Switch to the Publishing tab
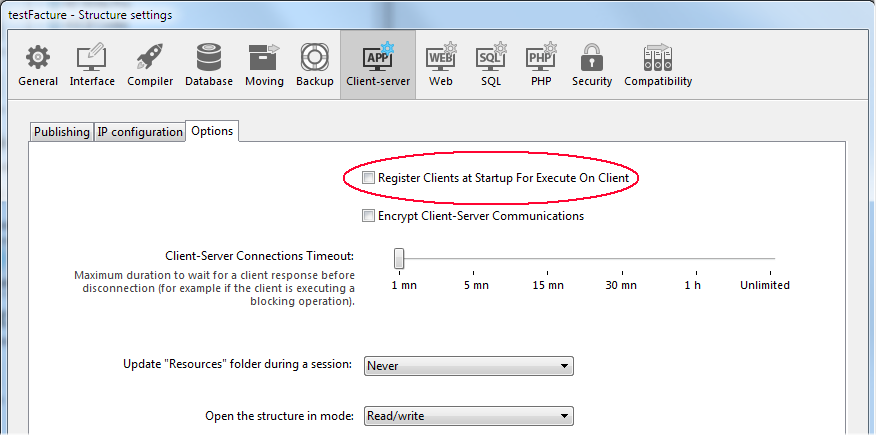This screenshot has width=876, height=436. (x=62, y=132)
